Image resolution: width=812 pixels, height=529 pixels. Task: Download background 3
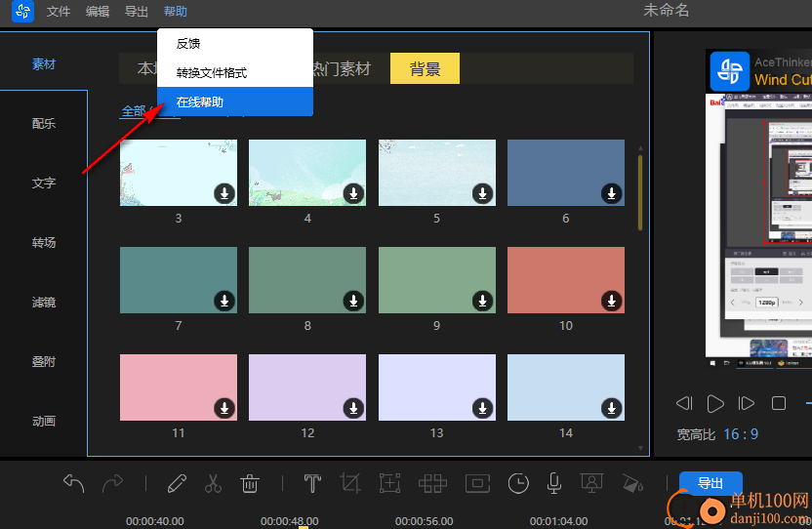click(224, 193)
